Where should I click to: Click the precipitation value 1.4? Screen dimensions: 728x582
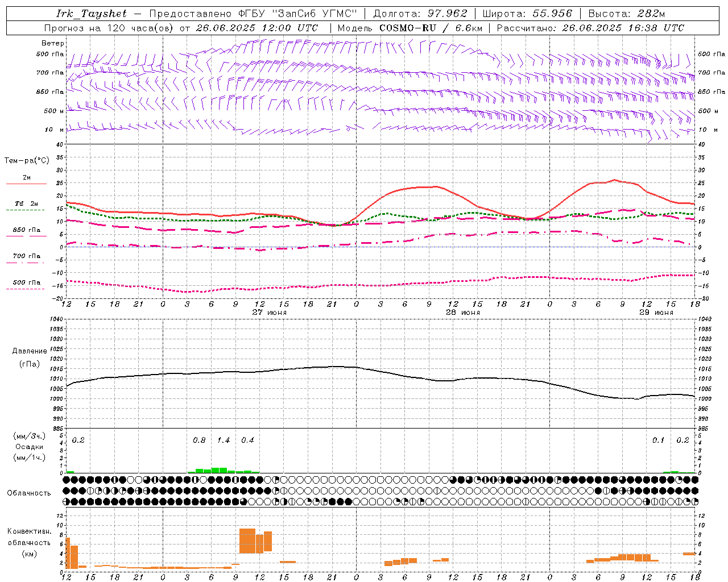(x=224, y=440)
